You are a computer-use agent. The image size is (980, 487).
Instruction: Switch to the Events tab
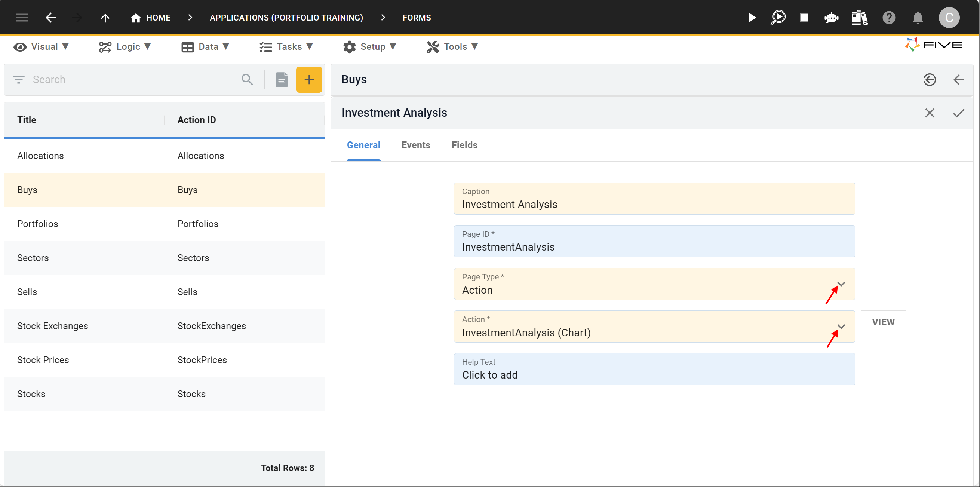click(x=416, y=145)
